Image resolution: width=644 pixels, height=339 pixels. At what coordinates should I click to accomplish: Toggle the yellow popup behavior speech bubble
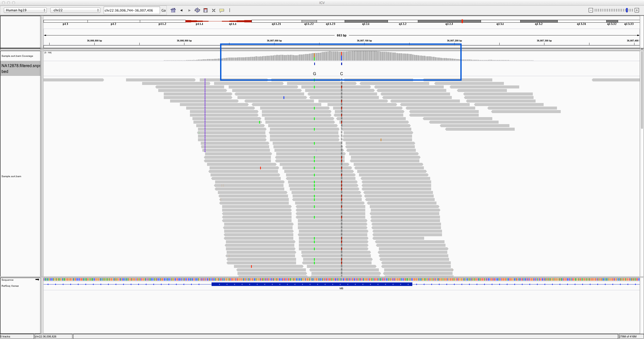pos(222,10)
